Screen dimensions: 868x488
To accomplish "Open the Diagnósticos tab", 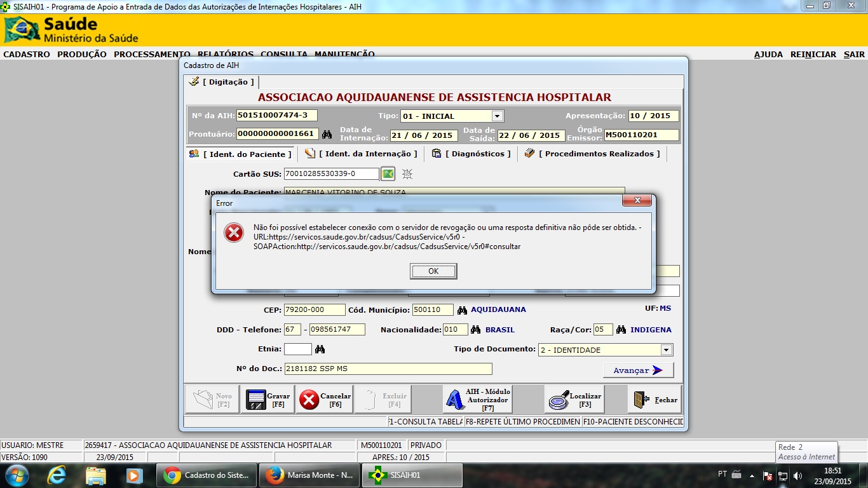I will [x=471, y=154].
